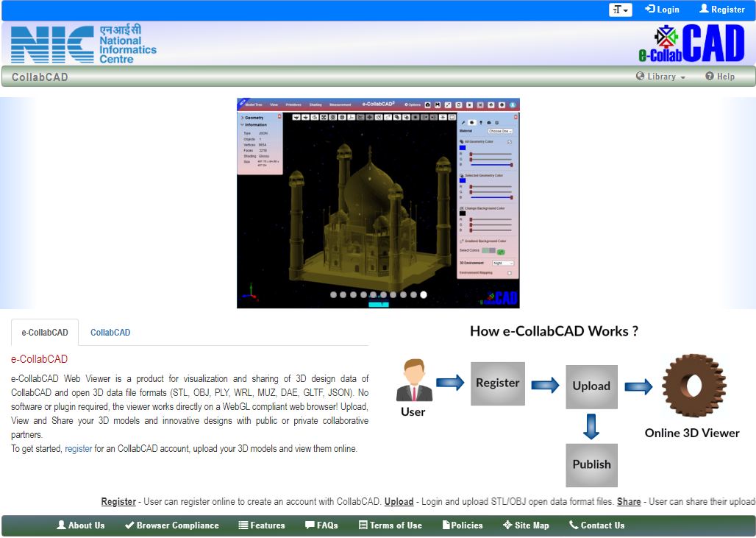756x538 pixels.
Task: Click the red 'e-CollabCAD' section heading
Action: coord(39,359)
